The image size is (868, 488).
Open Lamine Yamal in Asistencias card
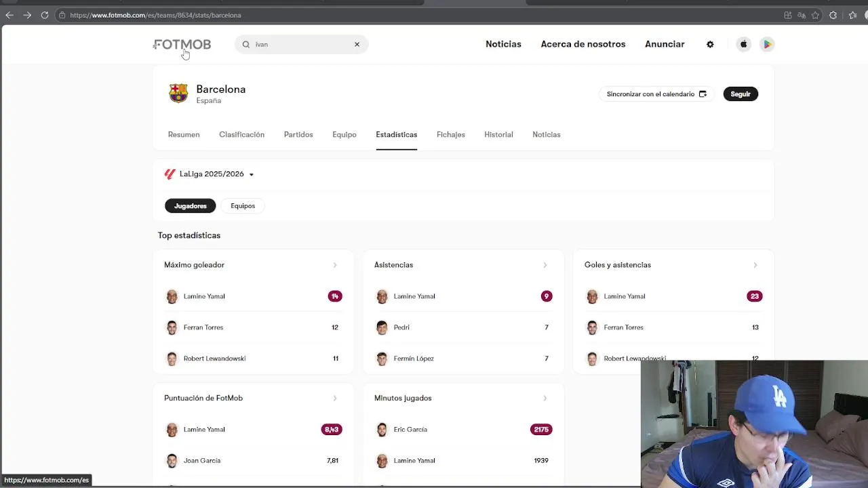point(414,296)
